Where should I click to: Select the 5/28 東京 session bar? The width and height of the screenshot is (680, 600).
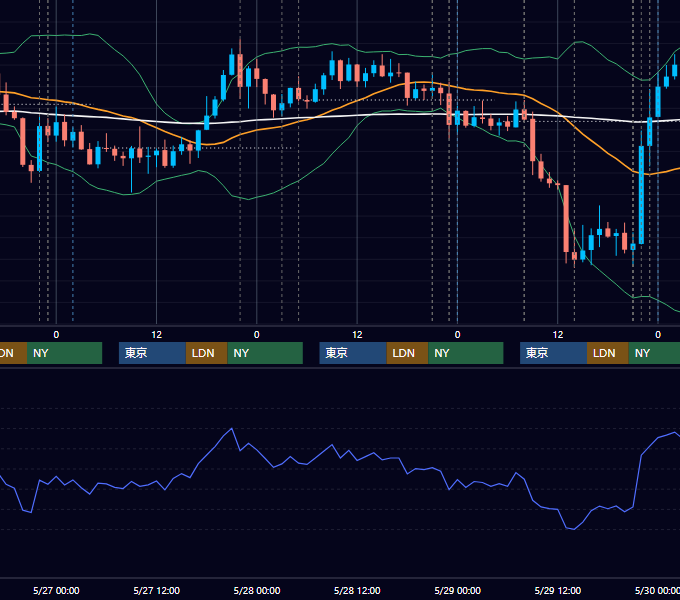(x=353, y=353)
